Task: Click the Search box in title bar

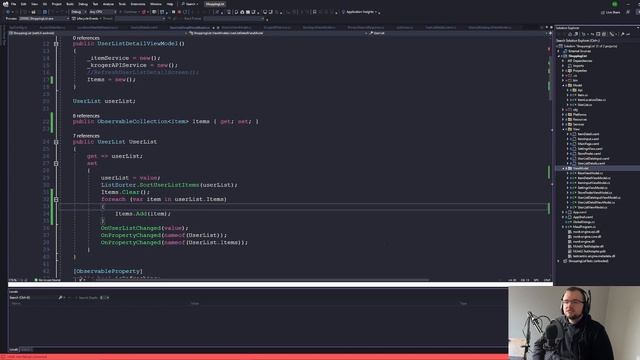Action: (x=190, y=4)
